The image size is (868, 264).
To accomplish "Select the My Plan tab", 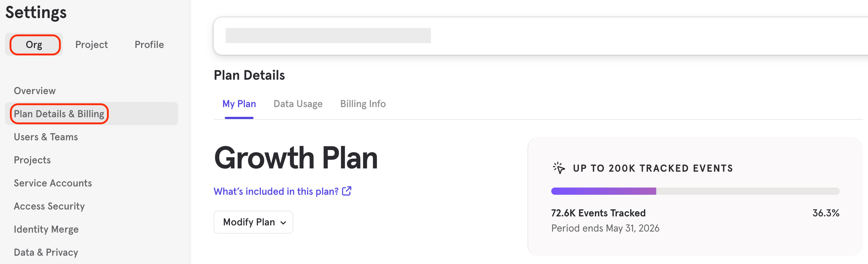I will coord(239,104).
